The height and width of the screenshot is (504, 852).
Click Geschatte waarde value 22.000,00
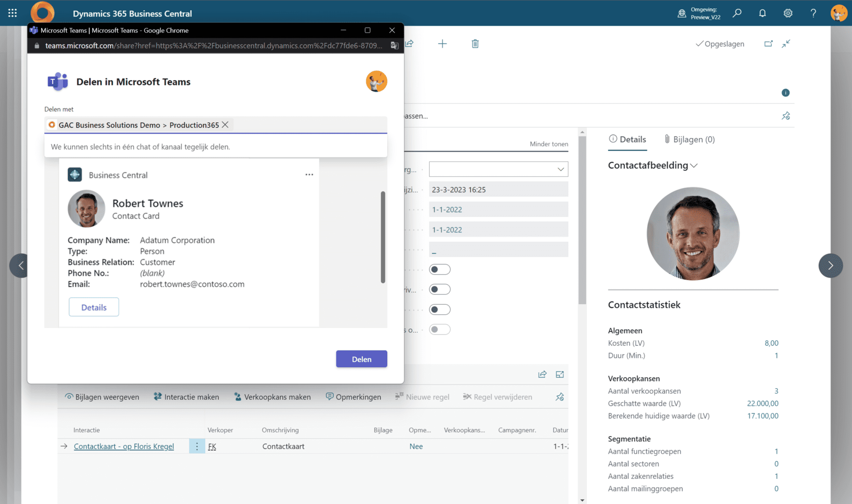(x=762, y=403)
